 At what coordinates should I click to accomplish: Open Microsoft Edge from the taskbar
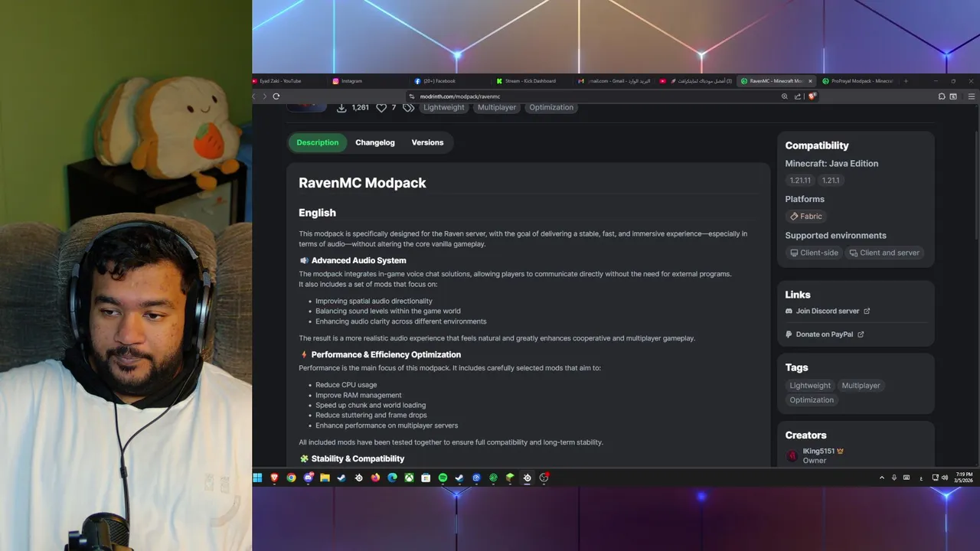pyautogui.click(x=392, y=478)
